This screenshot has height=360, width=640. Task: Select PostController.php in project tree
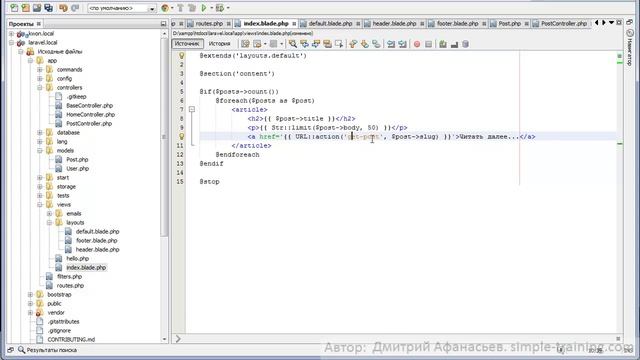[x=89, y=124]
